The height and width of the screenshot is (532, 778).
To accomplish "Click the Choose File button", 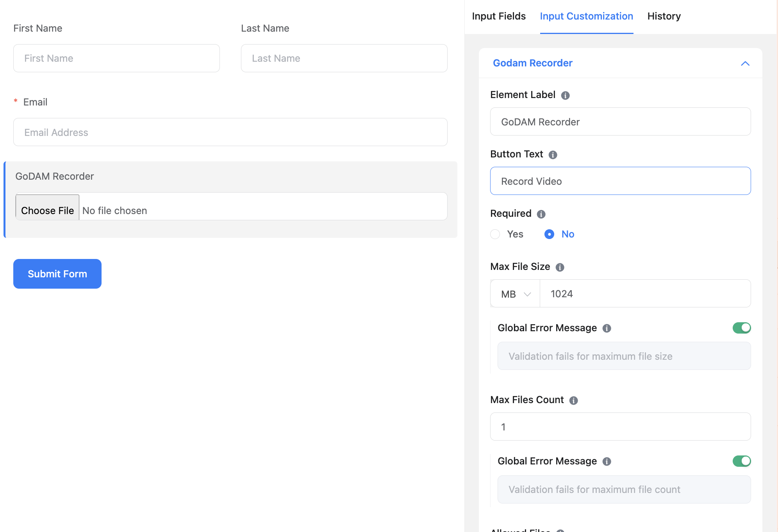I will point(47,210).
